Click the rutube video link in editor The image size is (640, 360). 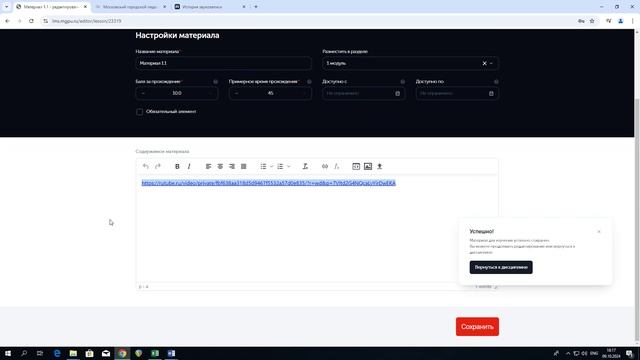[269, 183]
